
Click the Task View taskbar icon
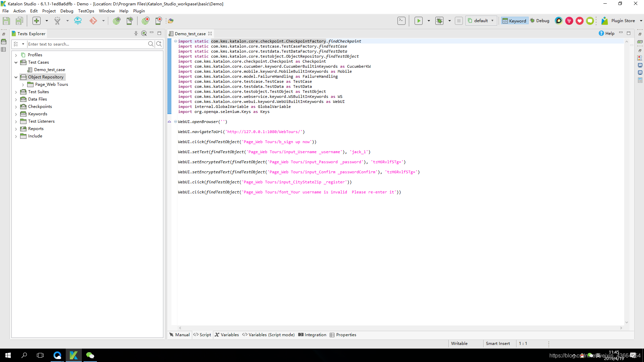40,355
